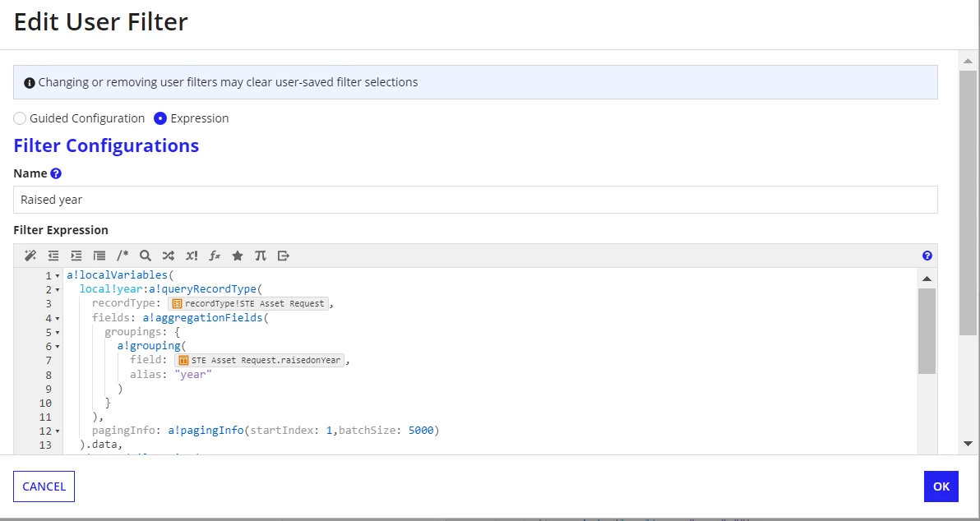Open expression editor help question icon
This screenshot has height=521, width=980.
click(x=927, y=256)
